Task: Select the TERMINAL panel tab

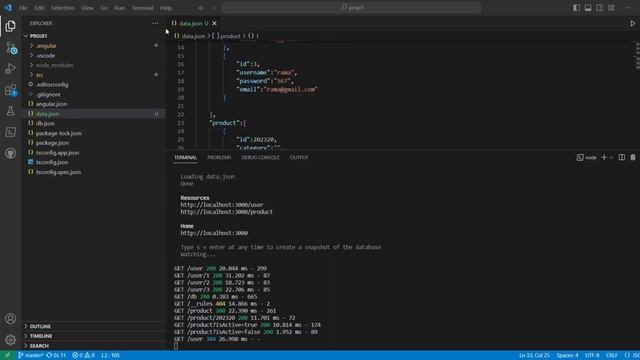Action: pos(185,157)
